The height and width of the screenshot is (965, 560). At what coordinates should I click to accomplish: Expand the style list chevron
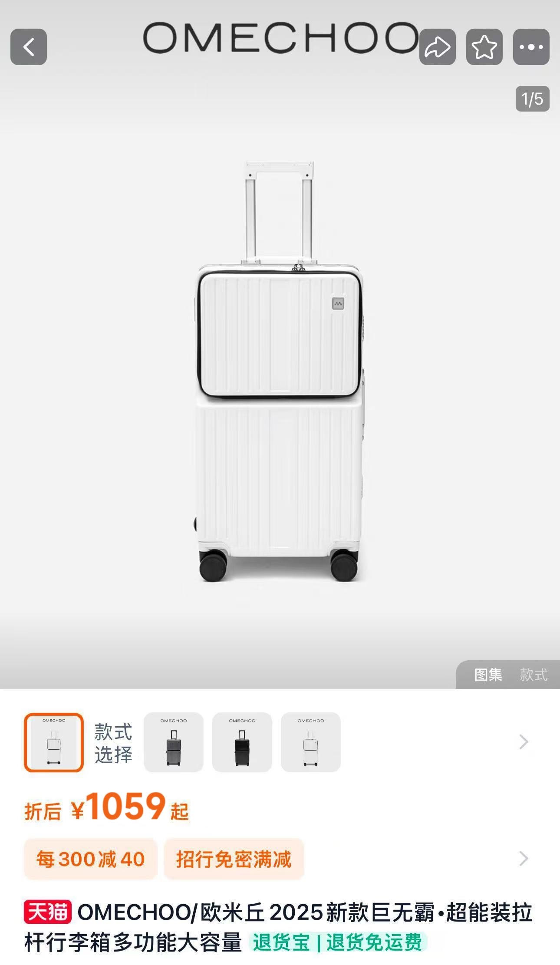[524, 742]
